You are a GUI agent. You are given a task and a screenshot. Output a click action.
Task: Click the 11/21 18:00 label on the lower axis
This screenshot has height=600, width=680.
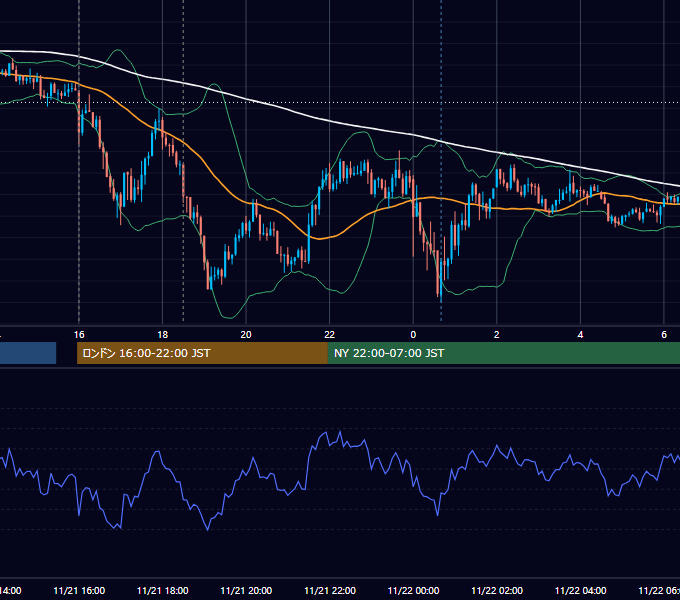click(163, 590)
